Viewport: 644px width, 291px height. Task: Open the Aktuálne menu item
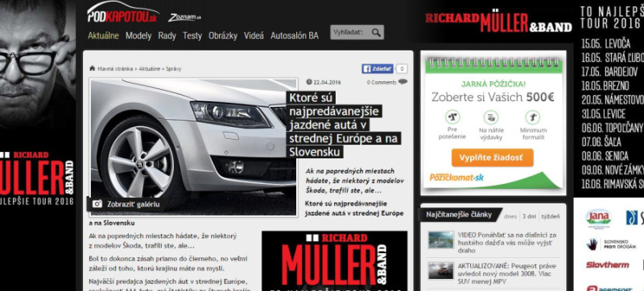pyautogui.click(x=103, y=35)
